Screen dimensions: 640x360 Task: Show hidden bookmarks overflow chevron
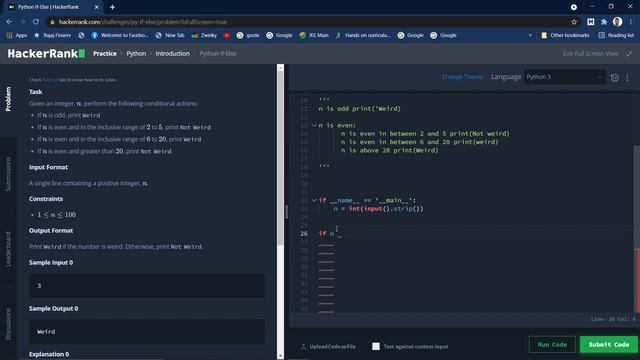click(x=530, y=36)
